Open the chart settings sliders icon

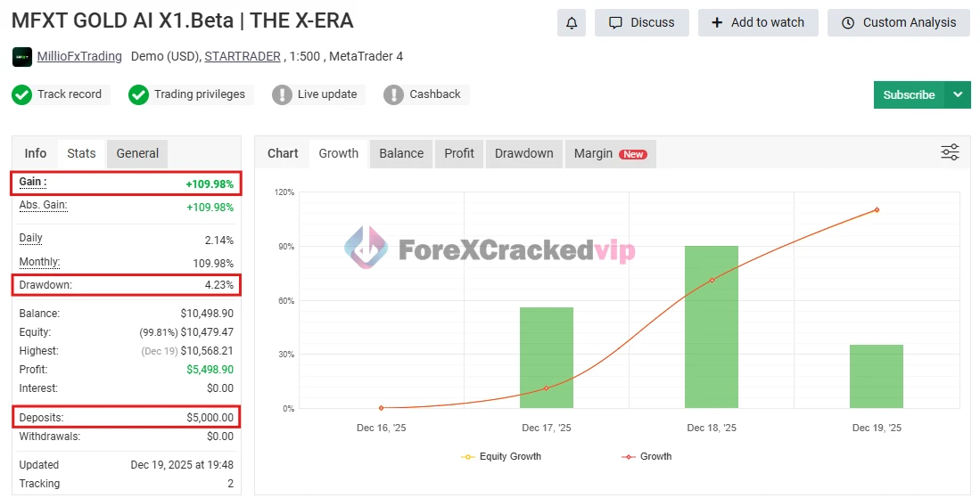950,152
